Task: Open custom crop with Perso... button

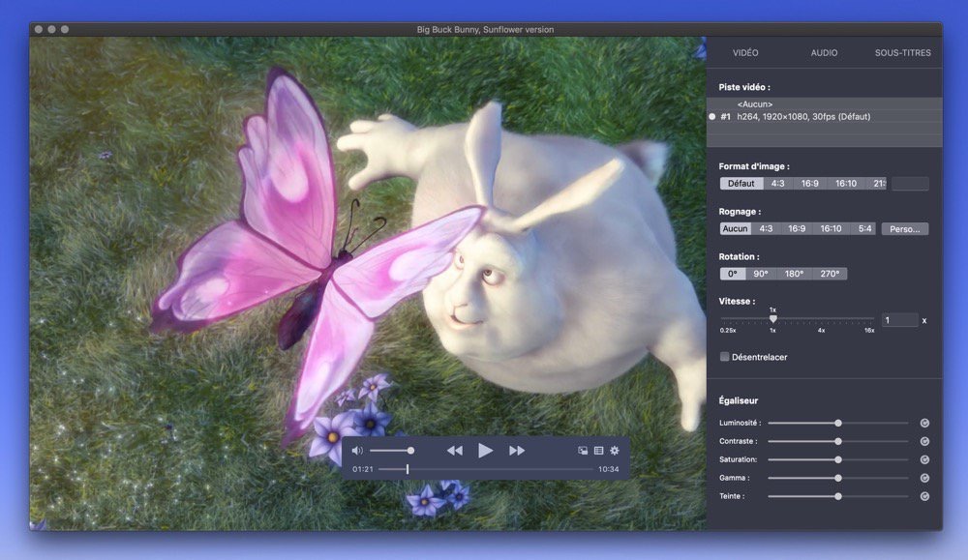Action: [x=905, y=229]
